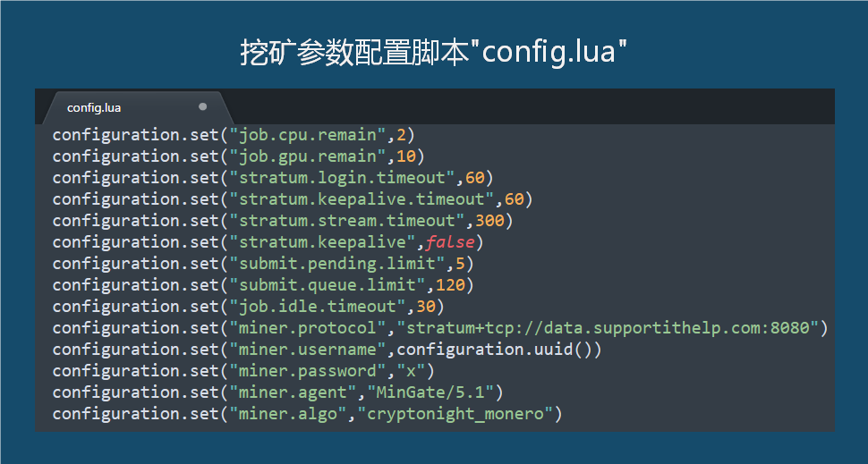Click the "miner.protocol" key string
This screenshot has height=464, width=868.
point(308,328)
